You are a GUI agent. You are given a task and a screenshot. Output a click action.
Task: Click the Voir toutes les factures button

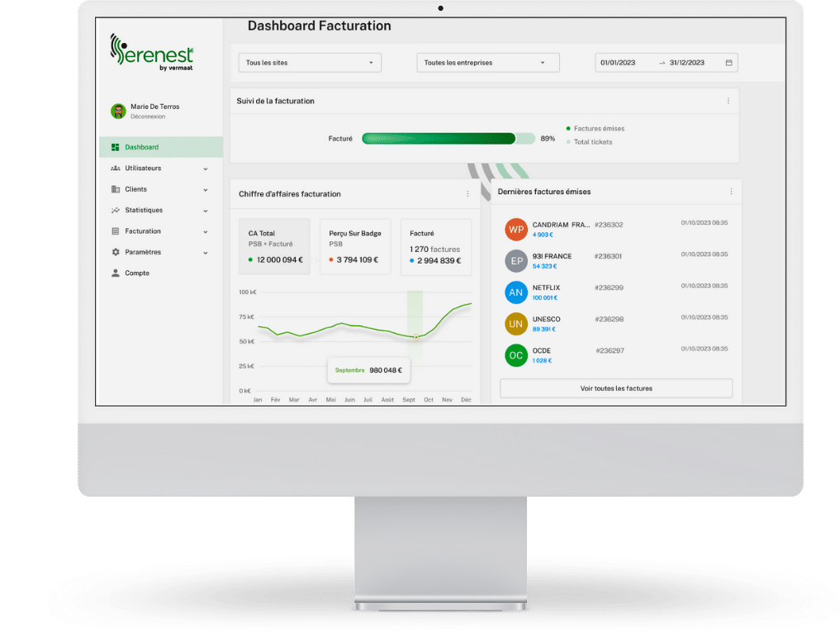[615, 387]
